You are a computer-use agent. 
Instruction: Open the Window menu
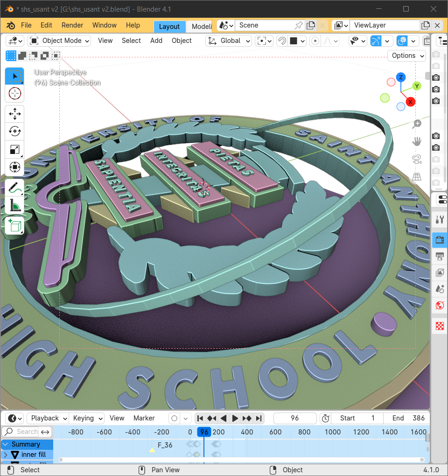(105, 25)
